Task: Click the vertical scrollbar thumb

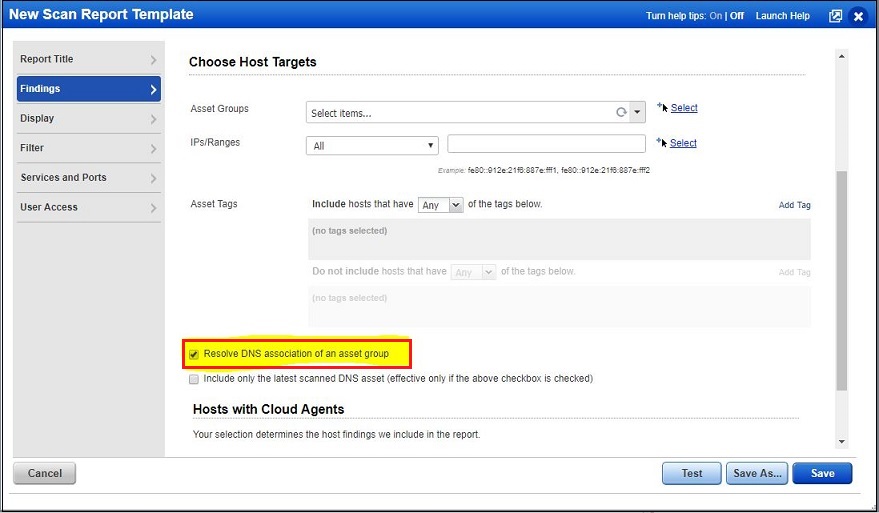Action: click(x=841, y=280)
